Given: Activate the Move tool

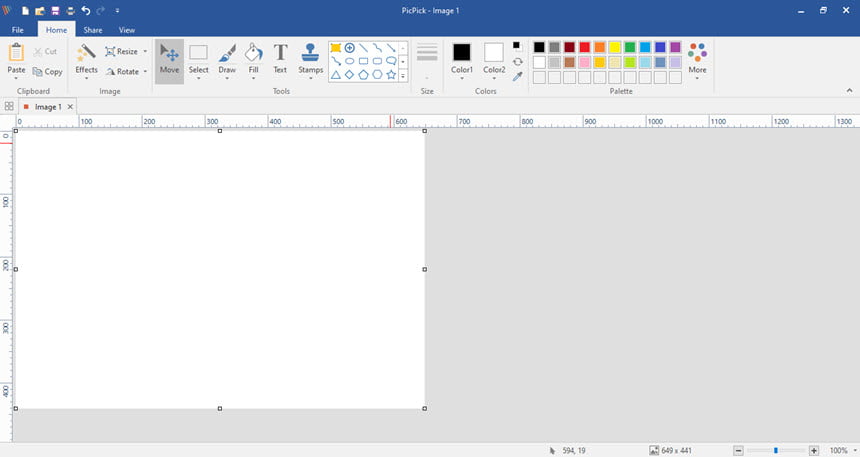Looking at the screenshot, I should click(169, 60).
